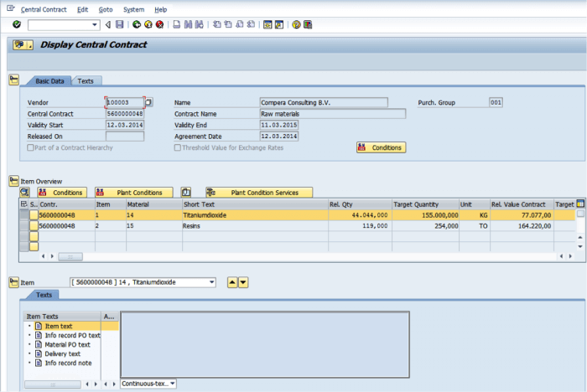
Task: Open the Help question mark icon
Action: [x=297, y=24]
